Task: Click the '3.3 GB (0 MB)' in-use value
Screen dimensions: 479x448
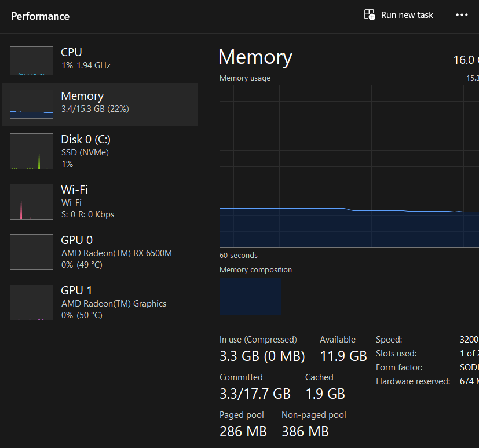Action: pos(262,356)
